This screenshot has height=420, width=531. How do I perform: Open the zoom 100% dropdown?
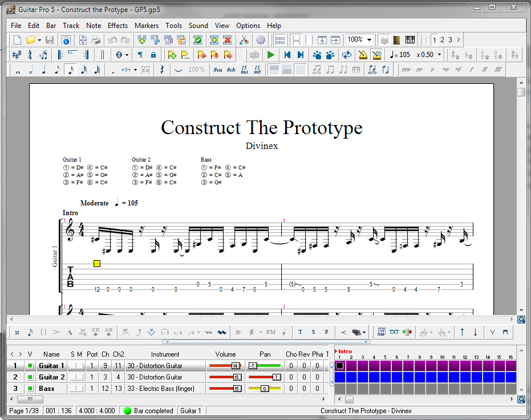[370, 40]
